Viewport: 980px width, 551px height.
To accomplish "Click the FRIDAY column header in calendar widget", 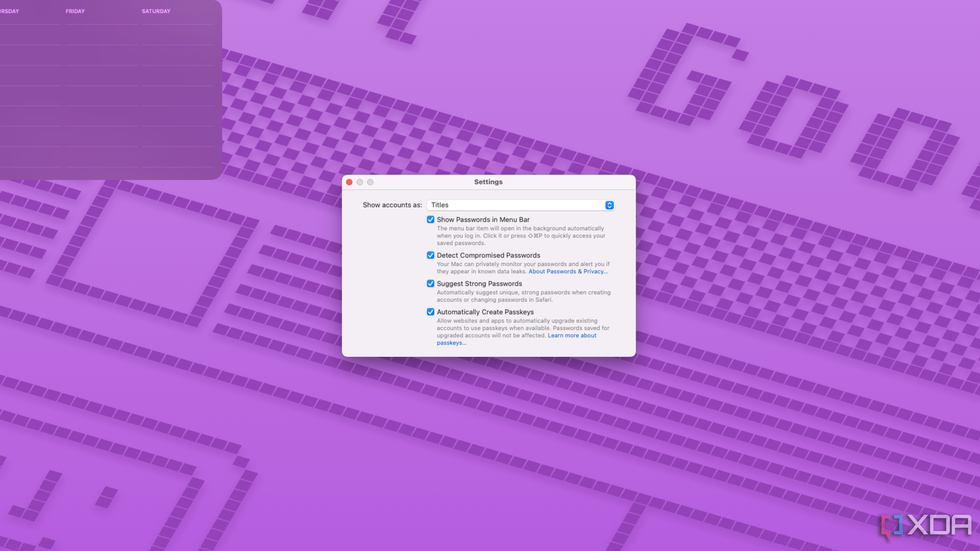I will 75,11.
